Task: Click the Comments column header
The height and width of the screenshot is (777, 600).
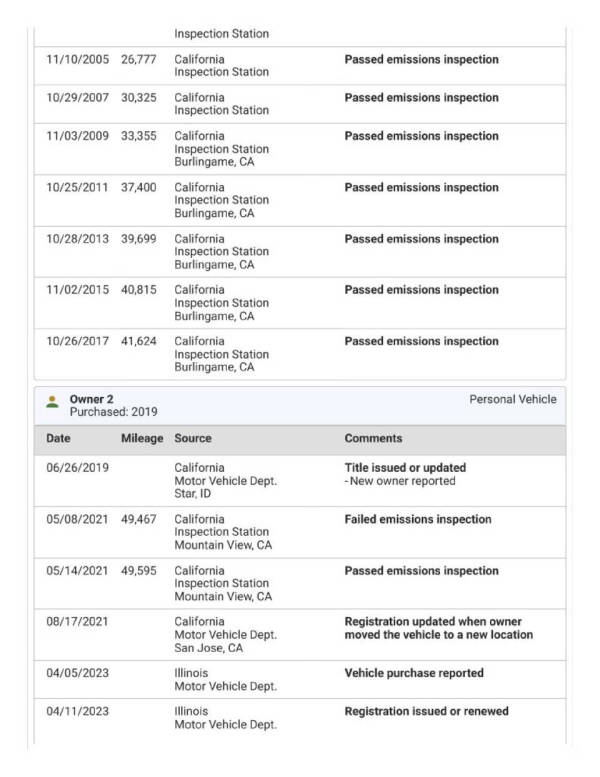Action: pos(373,438)
